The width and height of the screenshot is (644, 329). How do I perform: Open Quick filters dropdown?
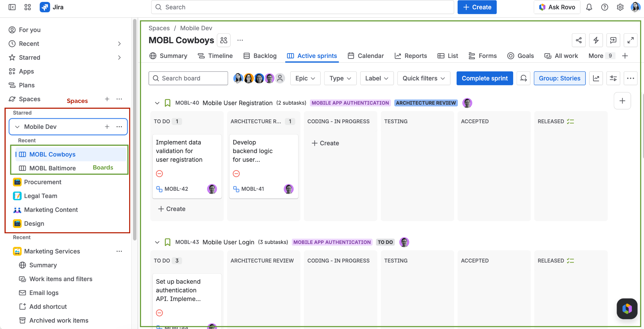[424, 78]
